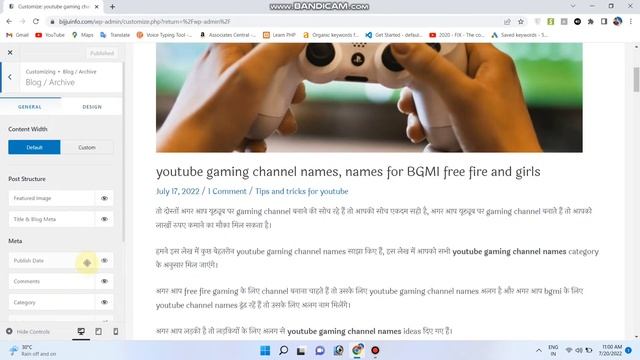Switch to tablet preview mode
Screen dimensions: 640x360
coord(98,331)
